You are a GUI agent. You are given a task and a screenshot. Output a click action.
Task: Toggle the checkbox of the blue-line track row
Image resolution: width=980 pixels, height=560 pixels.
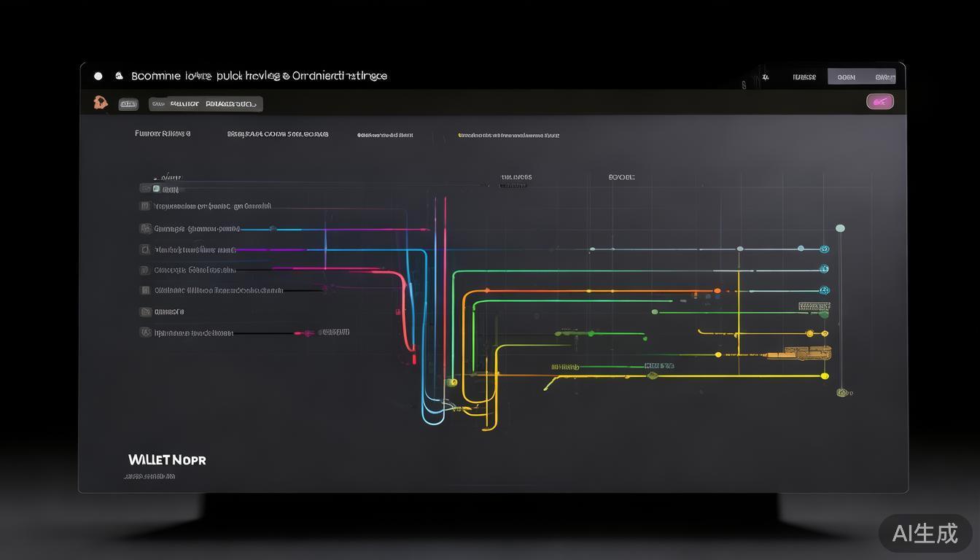click(144, 228)
